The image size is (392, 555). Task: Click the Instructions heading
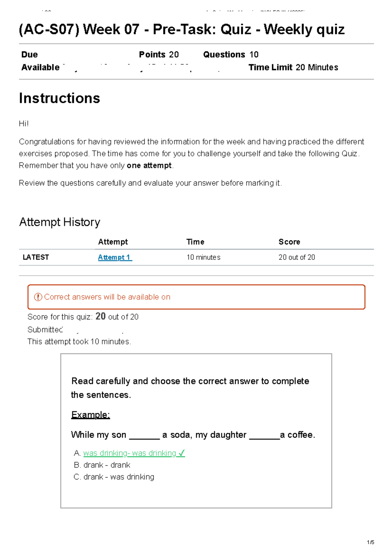59,98
